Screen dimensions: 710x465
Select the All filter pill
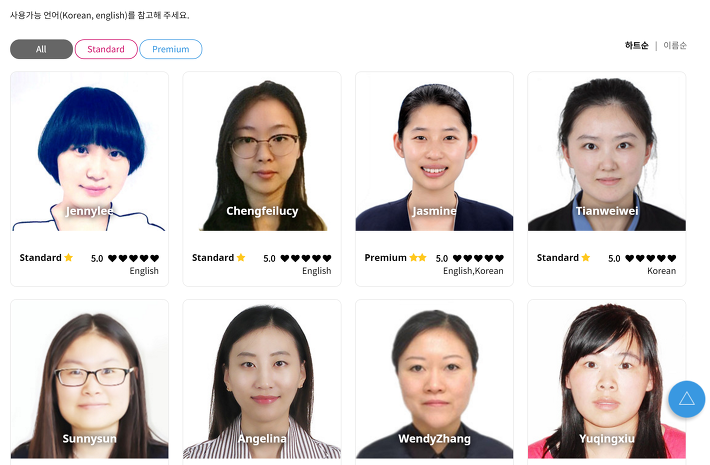[41, 49]
